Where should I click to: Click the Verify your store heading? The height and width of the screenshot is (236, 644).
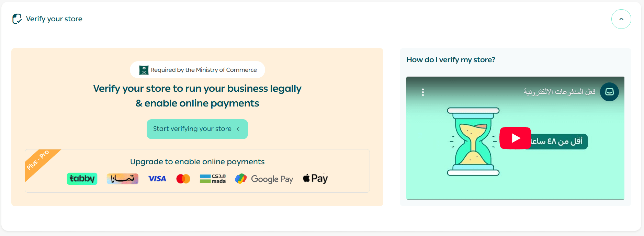(x=54, y=19)
